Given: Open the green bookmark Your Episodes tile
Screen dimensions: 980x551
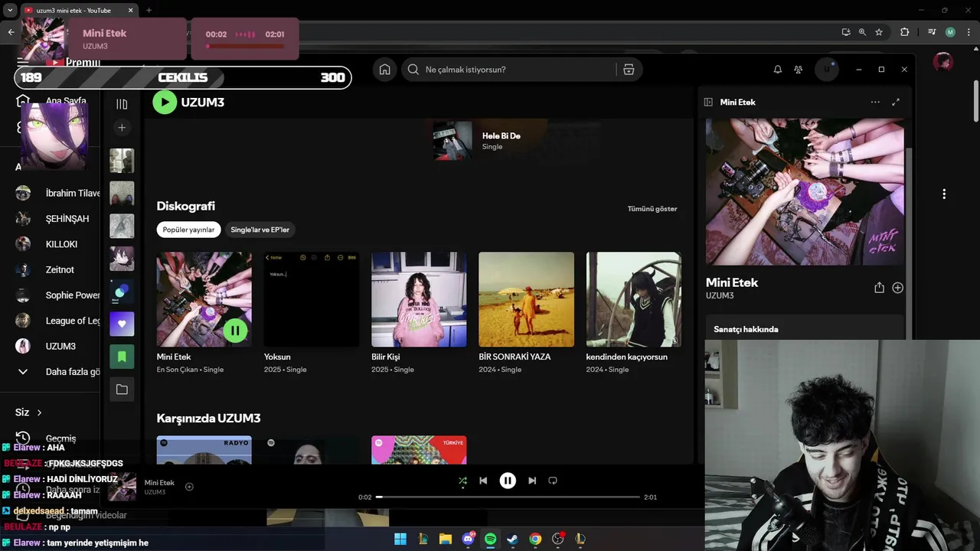Looking at the screenshot, I should pos(122,357).
